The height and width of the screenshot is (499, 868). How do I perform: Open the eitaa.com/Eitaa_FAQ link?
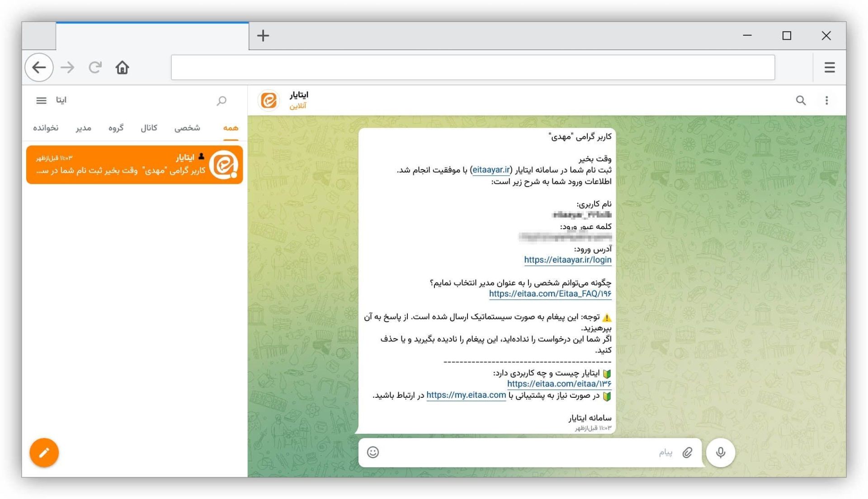tap(550, 294)
